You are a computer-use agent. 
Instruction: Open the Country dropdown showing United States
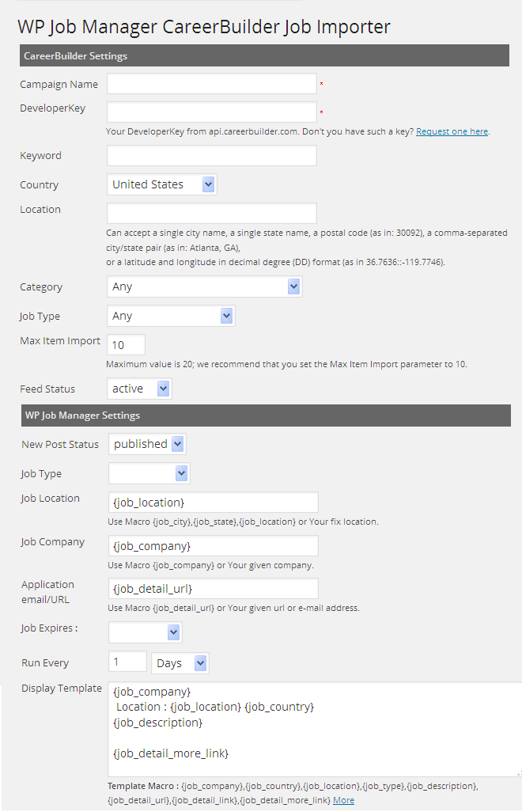coord(162,184)
